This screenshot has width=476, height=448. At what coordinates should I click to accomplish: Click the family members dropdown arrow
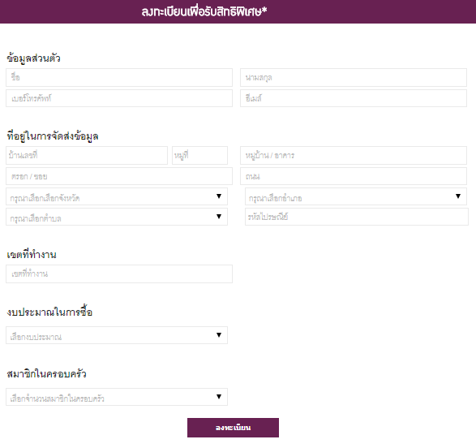pyautogui.click(x=219, y=396)
